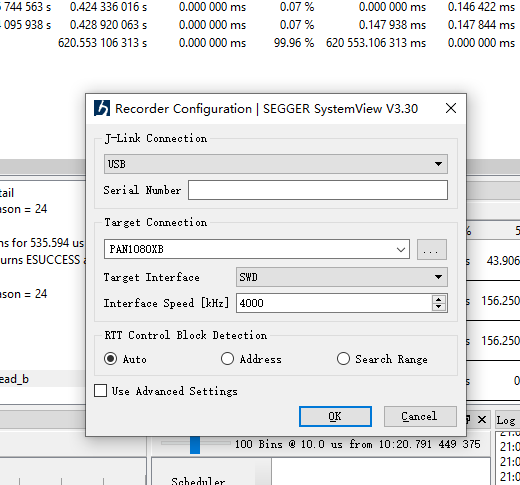The image size is (520, 485).
Task: Click the 'ns for 535.594 us' event text
Action: [x=42, y=243]
